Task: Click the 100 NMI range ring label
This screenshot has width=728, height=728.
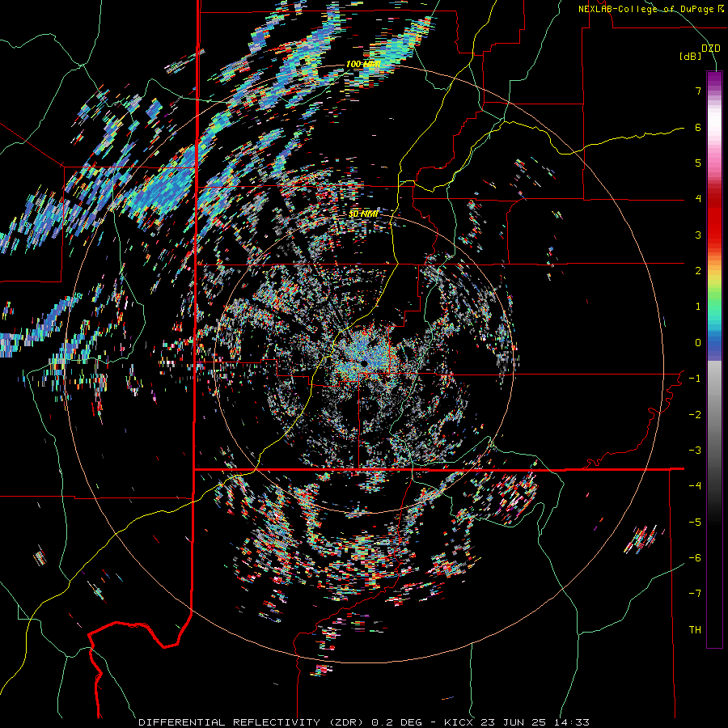Action: [x=363, y=64]
